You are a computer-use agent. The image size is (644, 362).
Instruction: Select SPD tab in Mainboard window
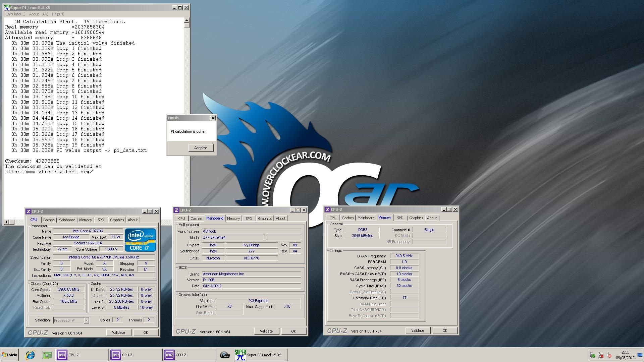click(249, 219)
